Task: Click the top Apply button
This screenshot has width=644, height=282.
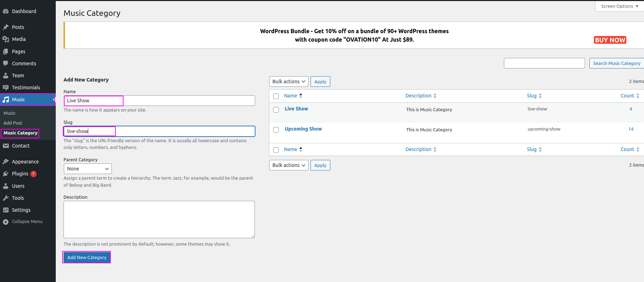Action: pyautogui.click(x=320, y=82)
